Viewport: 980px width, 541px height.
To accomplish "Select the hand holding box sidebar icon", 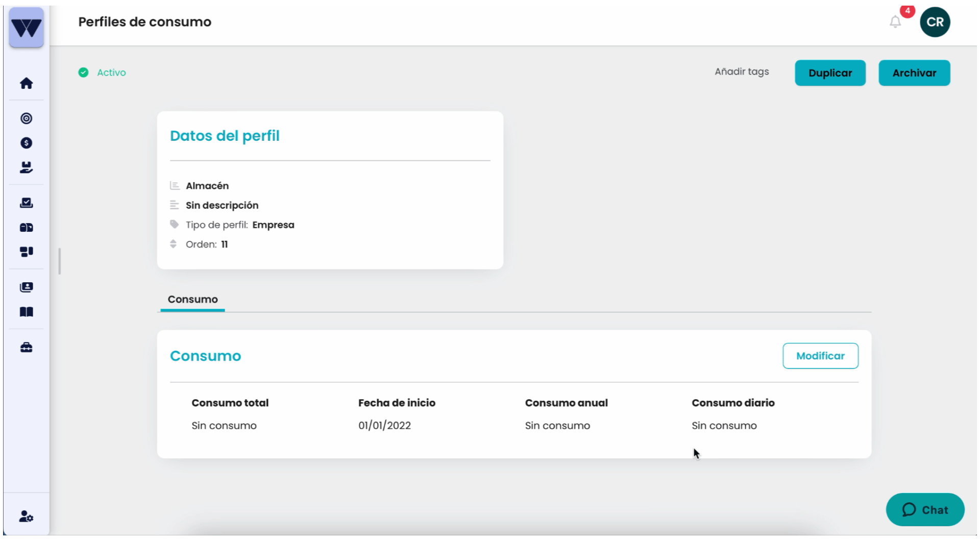I will tap(27, 167).
